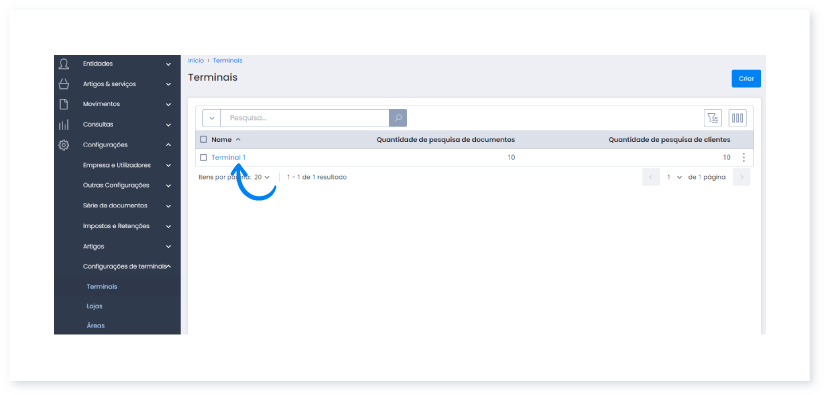Select Lojas in the sidebar
This screenshot has width=824, height=395.
coord(95,306)
